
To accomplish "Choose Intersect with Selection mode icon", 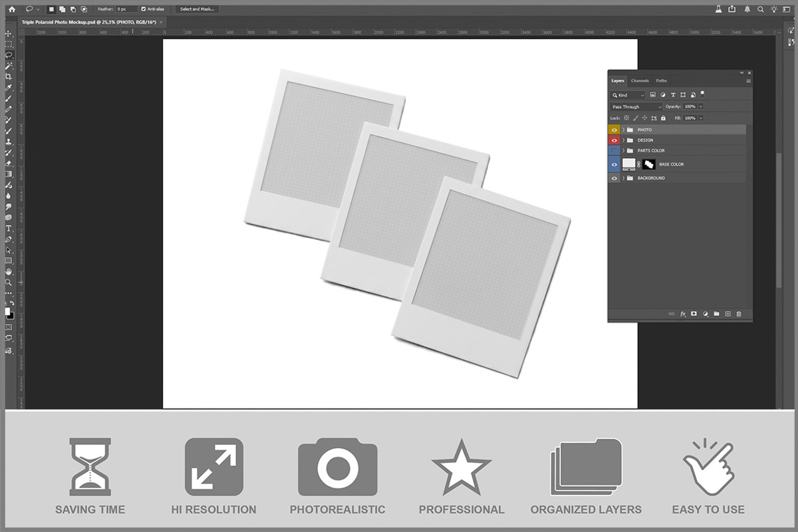I will 83,9.
